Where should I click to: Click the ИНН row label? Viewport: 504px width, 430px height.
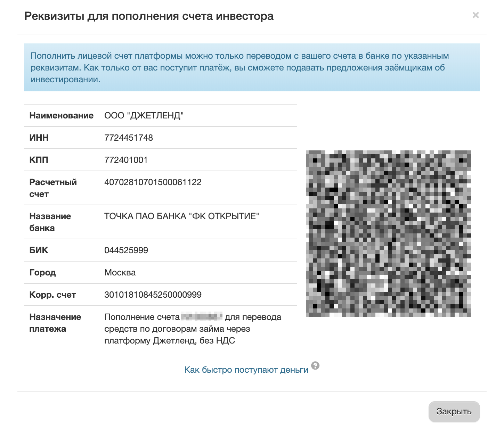[39, 138]
